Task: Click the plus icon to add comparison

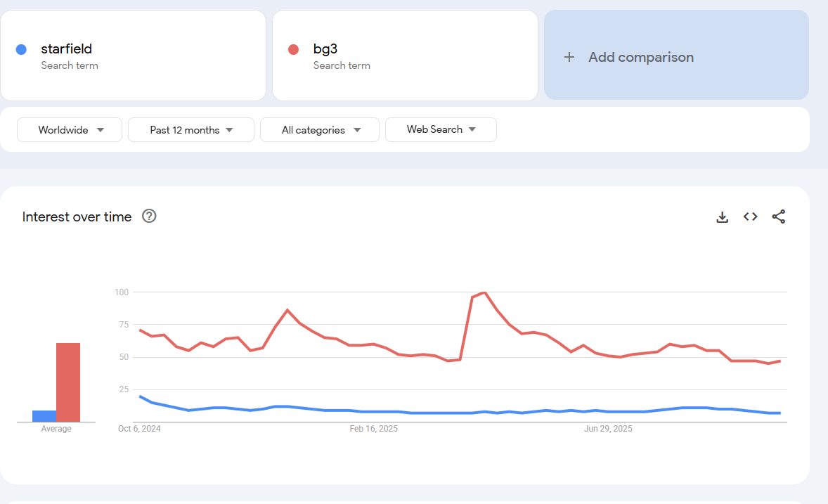Action: 569,58
